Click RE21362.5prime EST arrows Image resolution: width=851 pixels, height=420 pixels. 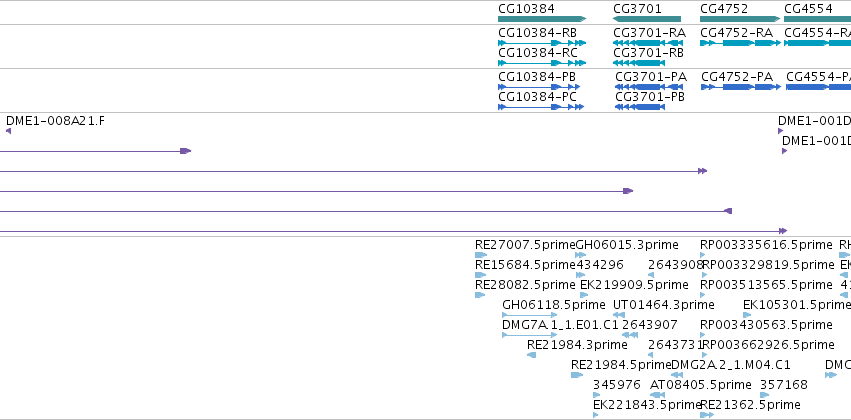coord(707,415)
